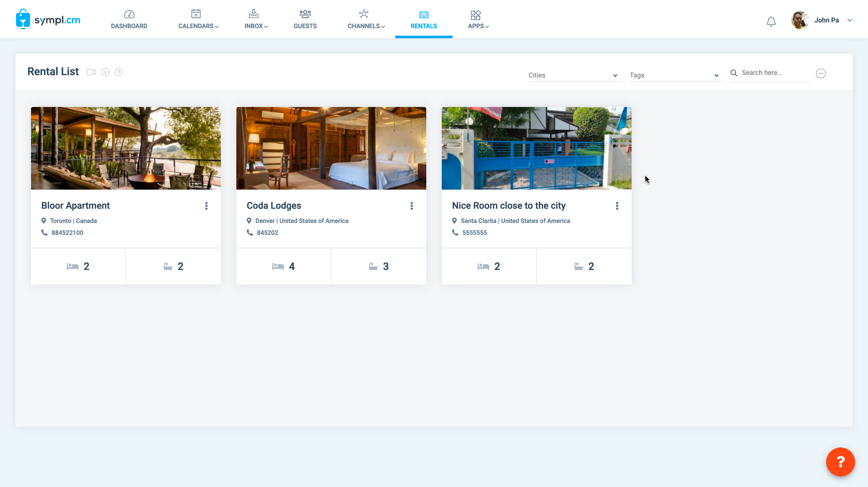Open the video tutorial icon next to Rental List
The image size is (868, 487).
91,72
